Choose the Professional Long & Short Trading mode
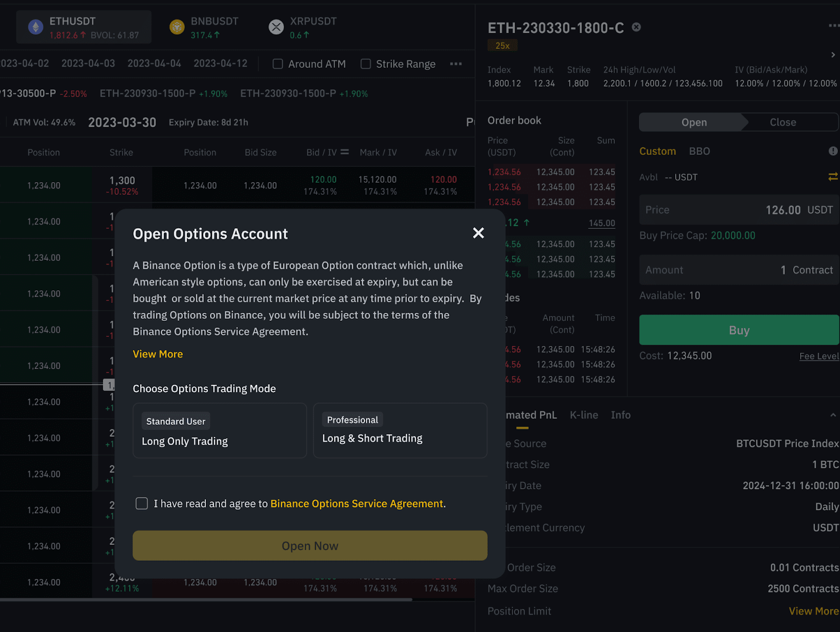Viewport: 840px width, 632px height. [x=400, y=430]
